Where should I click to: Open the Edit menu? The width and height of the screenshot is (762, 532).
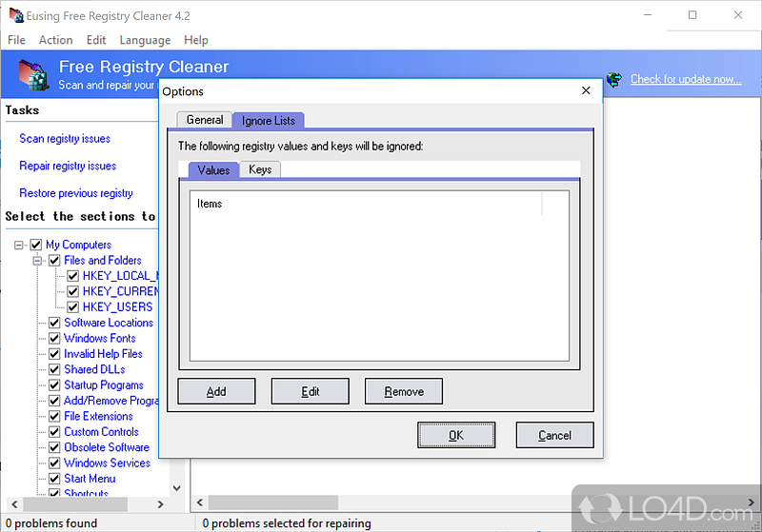tap(96, 40)
